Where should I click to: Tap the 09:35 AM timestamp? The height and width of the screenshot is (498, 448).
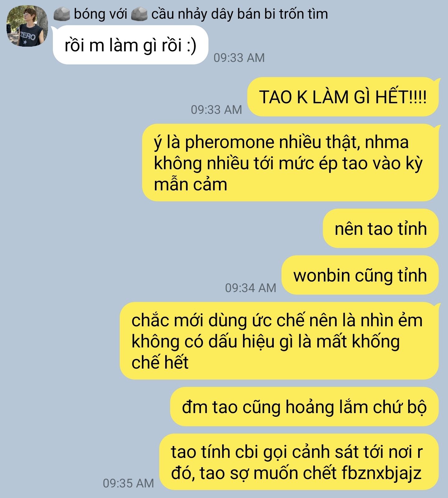point(128,483)
